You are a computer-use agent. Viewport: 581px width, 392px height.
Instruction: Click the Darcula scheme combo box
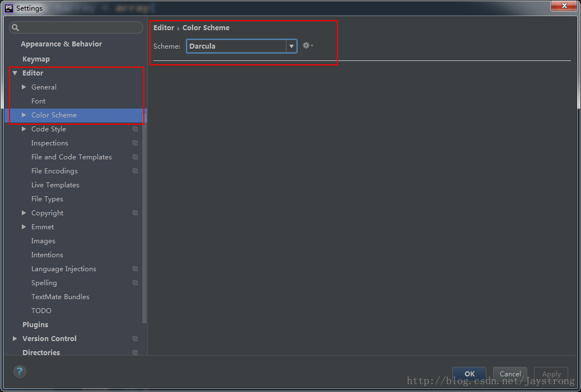point(242,46)
